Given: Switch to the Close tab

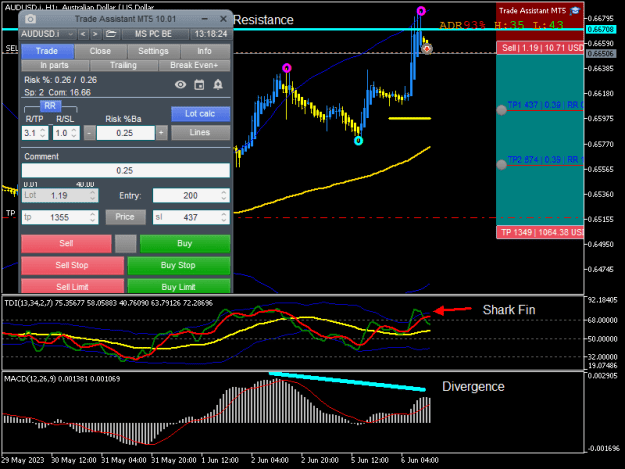Looking at the screenshot, I should [100, 51].
